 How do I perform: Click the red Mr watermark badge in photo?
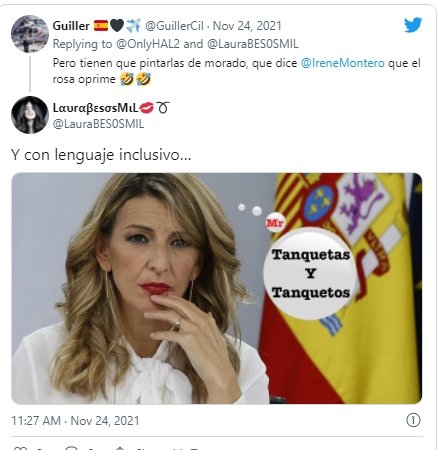click(275, 223)
